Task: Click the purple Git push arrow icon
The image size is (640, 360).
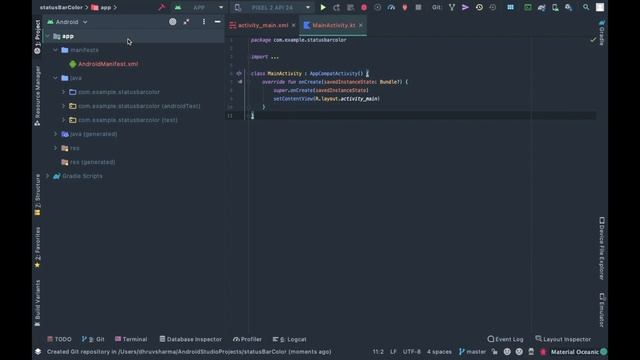Action: [x=465, y=7]
